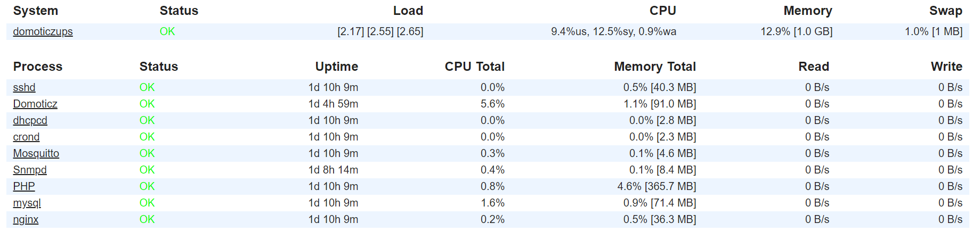Image resolution: width=980 pixels, height=231 pixels.
Task: Open the domoticzups system link
Action: (x=43, y=31)
